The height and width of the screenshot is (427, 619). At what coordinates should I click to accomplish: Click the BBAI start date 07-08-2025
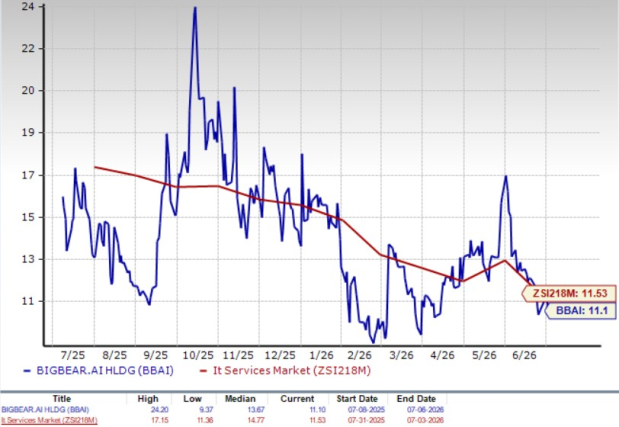point(366,410)
